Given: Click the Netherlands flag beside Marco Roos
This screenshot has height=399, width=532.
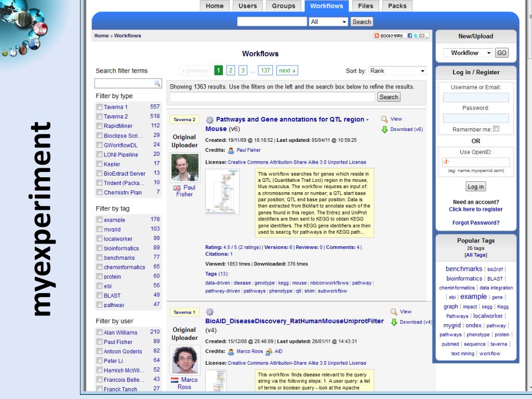Looking at the screenshot, I should click(x=175, y=380).
